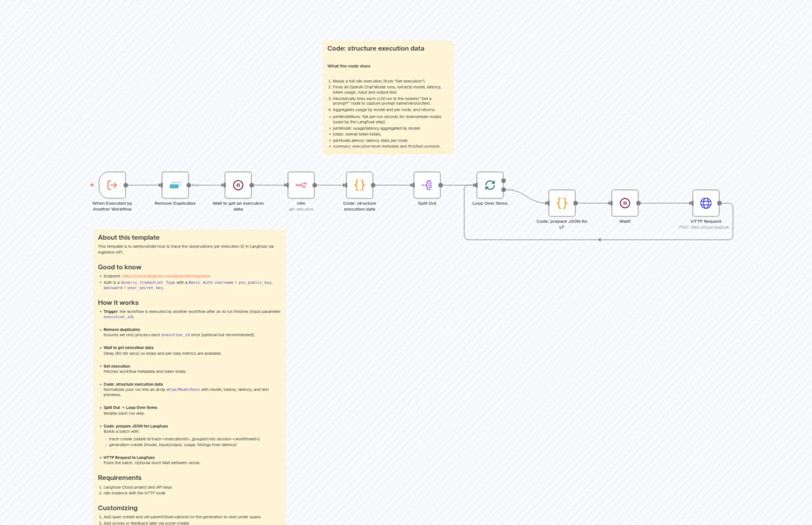The height and width of the screenshot is (525, 812).
Task: Open the "Code: structure execution data" node
Action: [x=359, y=185]
